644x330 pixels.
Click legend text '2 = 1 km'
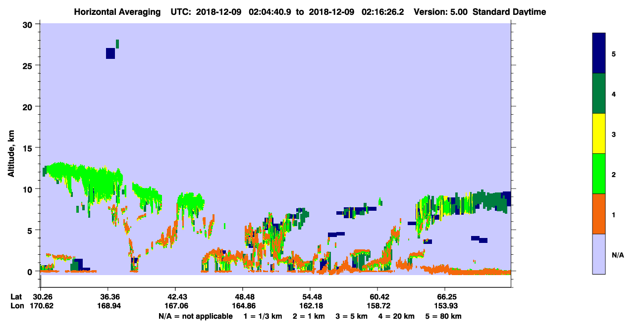(309, 316)
